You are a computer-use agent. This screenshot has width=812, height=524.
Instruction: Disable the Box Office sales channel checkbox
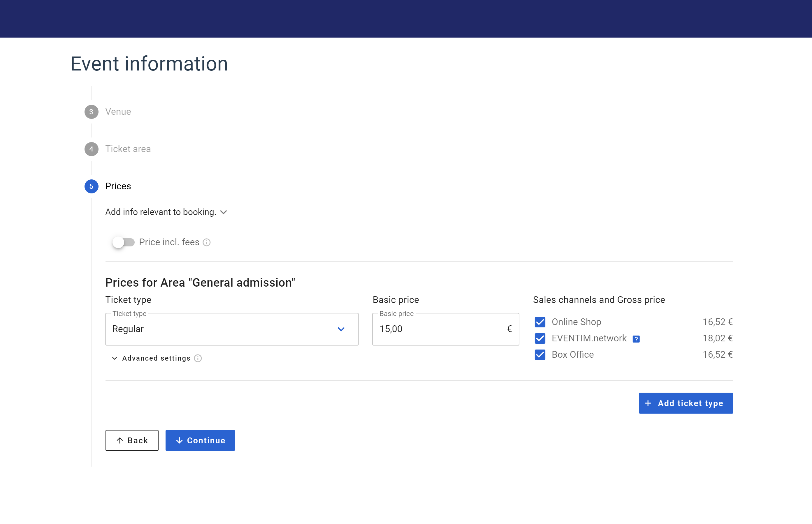point(539,354)
